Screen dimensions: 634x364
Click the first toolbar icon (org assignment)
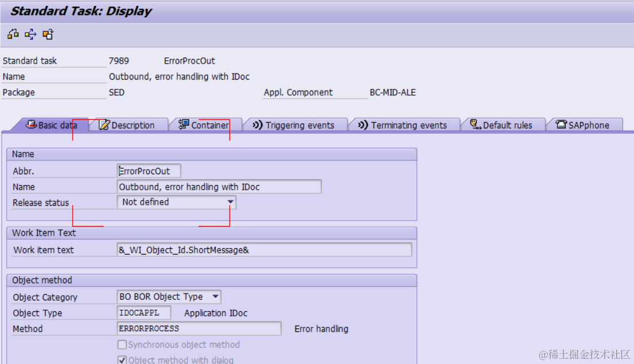(13, 34)
